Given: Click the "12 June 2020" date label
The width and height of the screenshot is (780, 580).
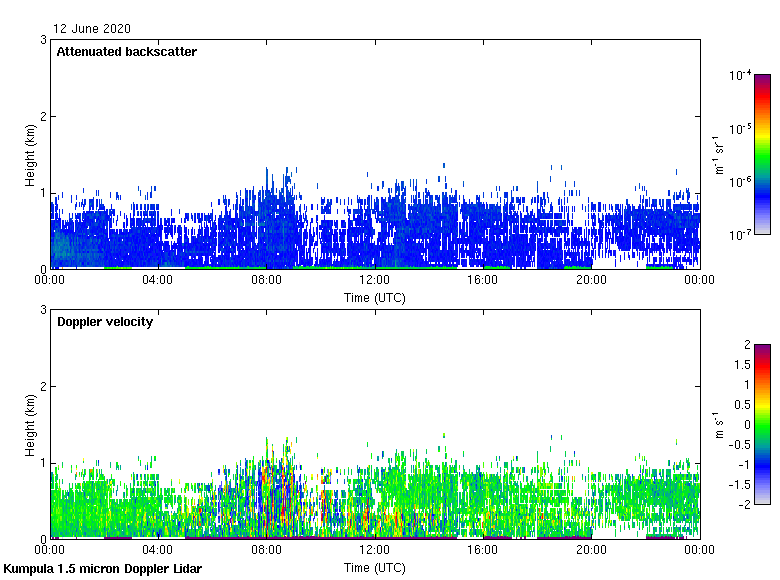Looking at the screenshot, I should 92,29.
